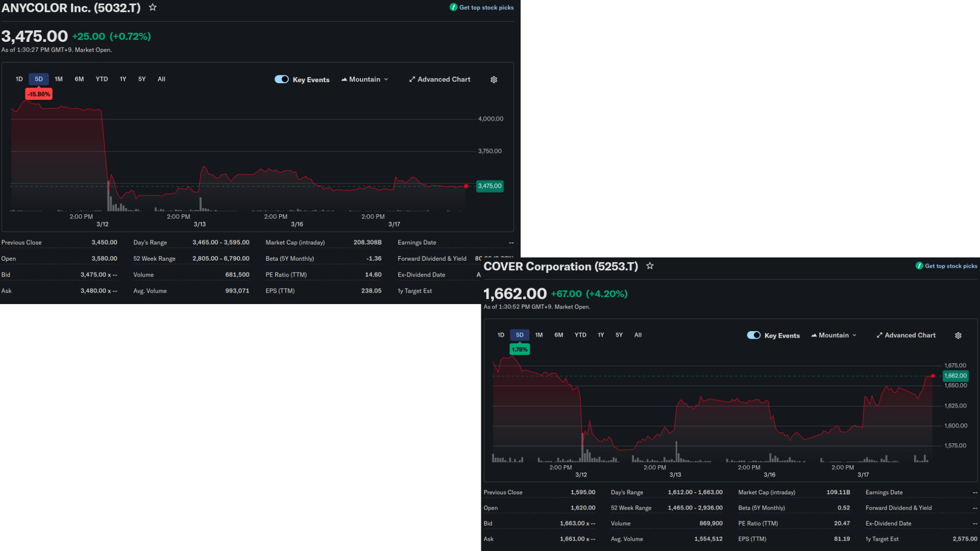This screenshot has height=551, width=980.
Task: Switch ANYCOLOR chart to 1D range
Action: click(19, 79)
